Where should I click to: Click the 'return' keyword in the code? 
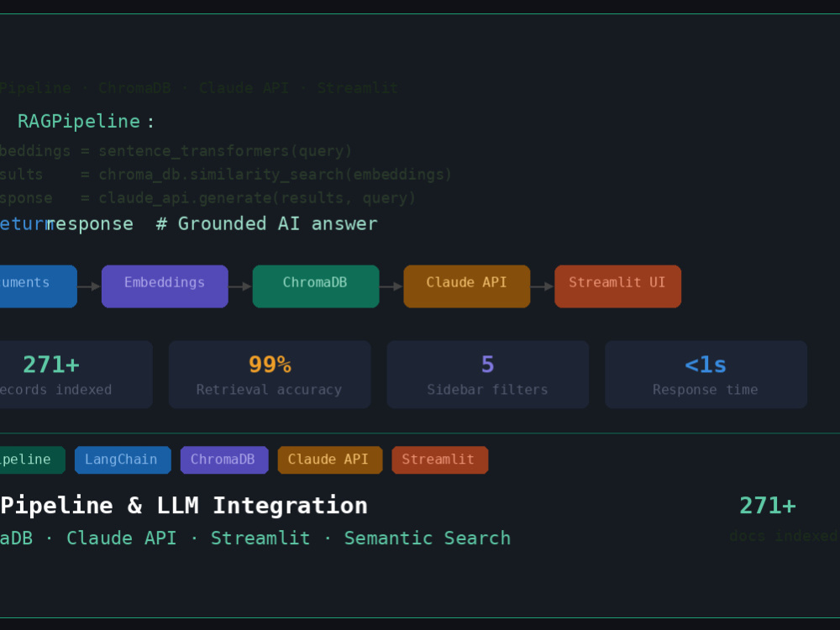[26, 224]
